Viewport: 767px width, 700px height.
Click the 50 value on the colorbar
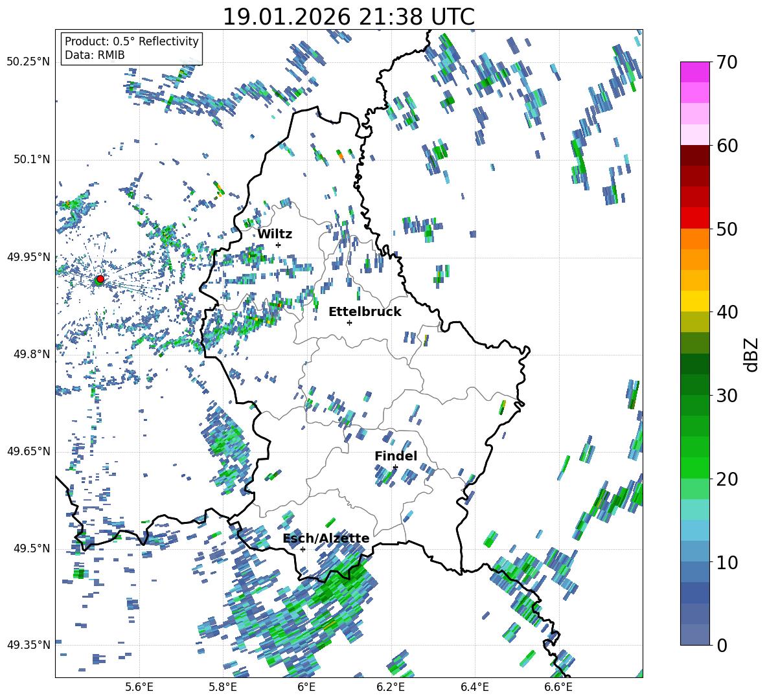(727, 229)
